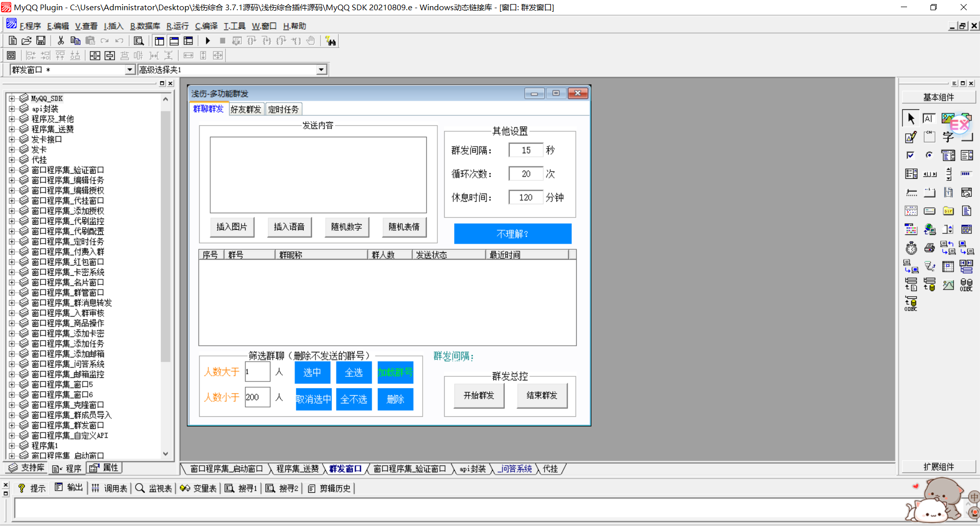Click the Run (play) toolbar icon
The width and height of the screenshot is (980, 526).
point(207,41)
